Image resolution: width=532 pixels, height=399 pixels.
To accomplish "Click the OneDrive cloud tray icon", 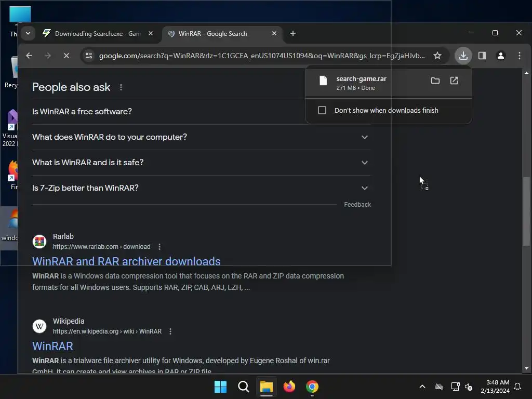I will [439, 387].
